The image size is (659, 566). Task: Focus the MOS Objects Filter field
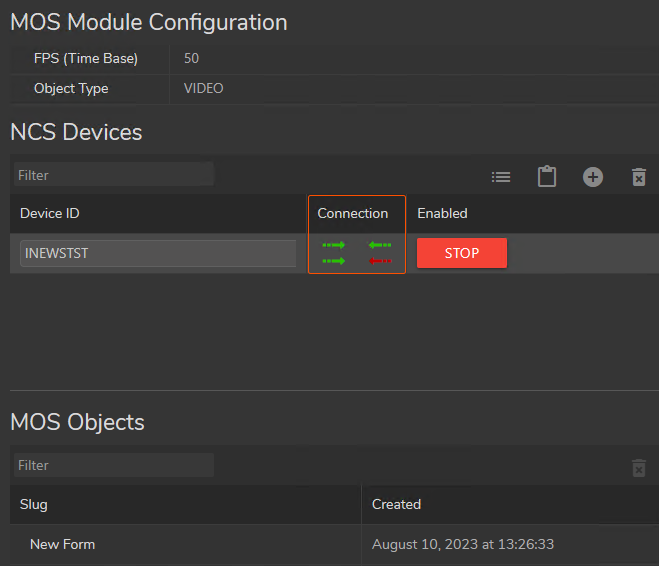[113, 465]
